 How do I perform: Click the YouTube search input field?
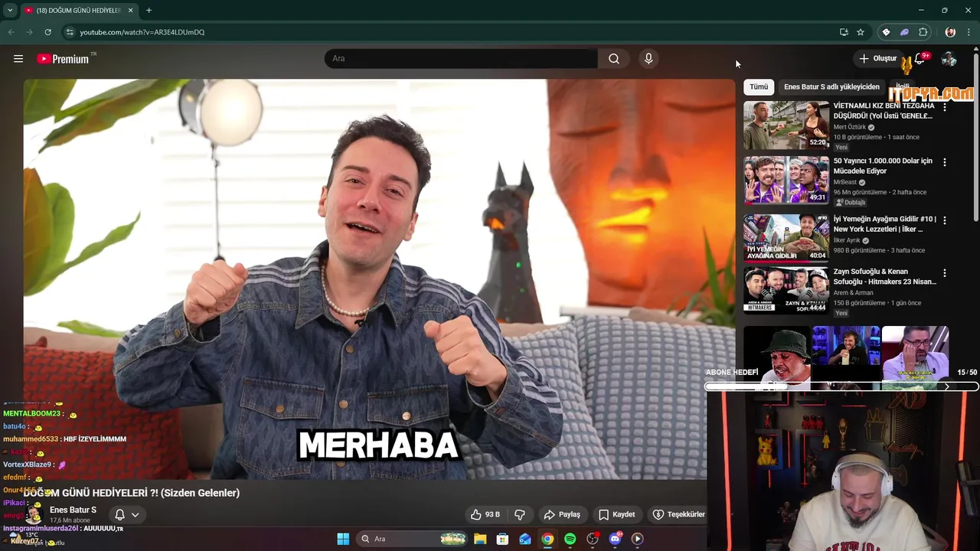click(461, 59)
